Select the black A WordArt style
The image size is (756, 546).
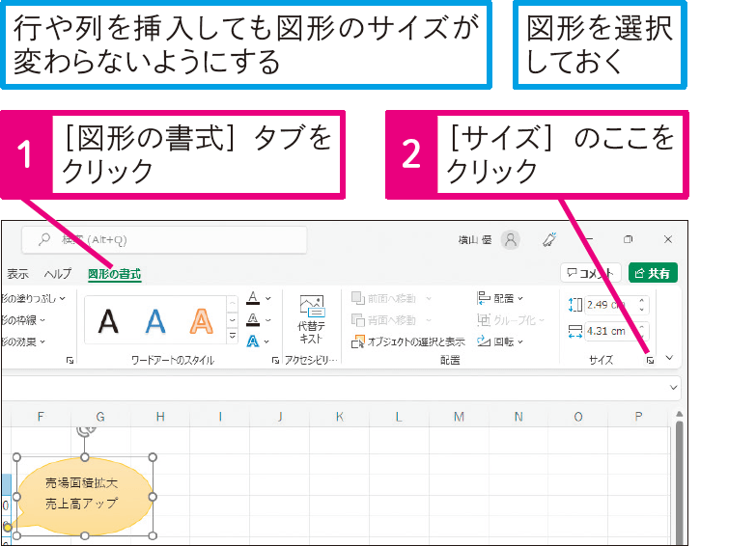coord(108,321)
